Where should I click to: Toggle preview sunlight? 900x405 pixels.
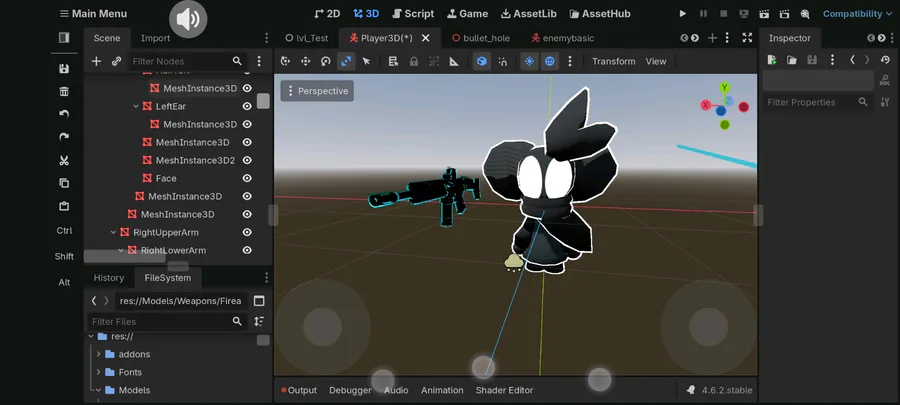(529, 61)
